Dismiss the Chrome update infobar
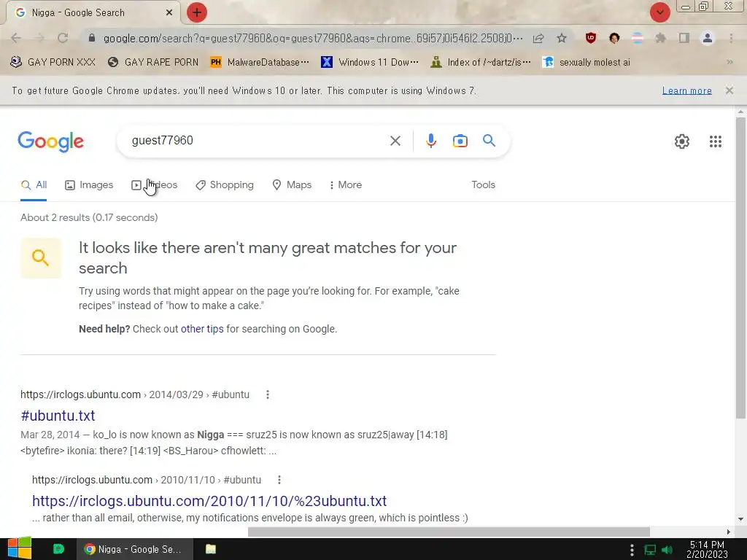The width and height of the screenshot is (747, 560). click(x=729, y=90)
